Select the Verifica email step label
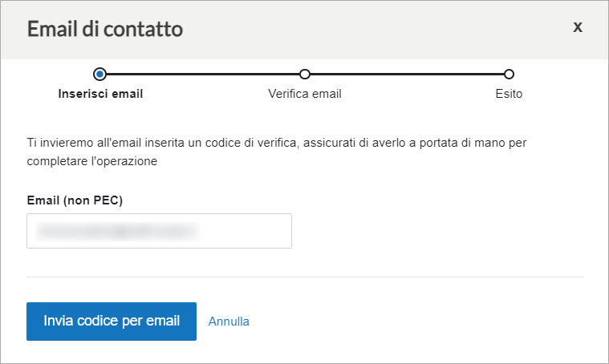This screenshot has height=364, width=609. (305, 94)
